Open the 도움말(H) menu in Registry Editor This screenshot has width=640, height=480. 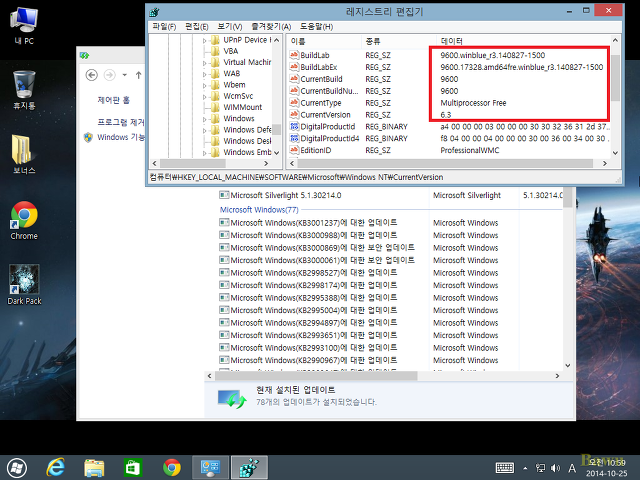pos(316,27)
